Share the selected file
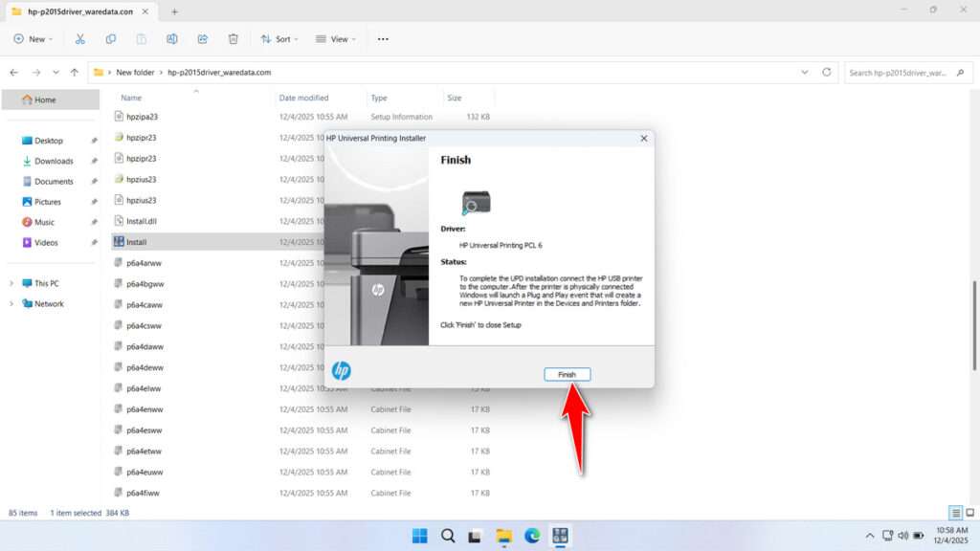The width and height of the screenshot is (980, 551). click(202, 38)
